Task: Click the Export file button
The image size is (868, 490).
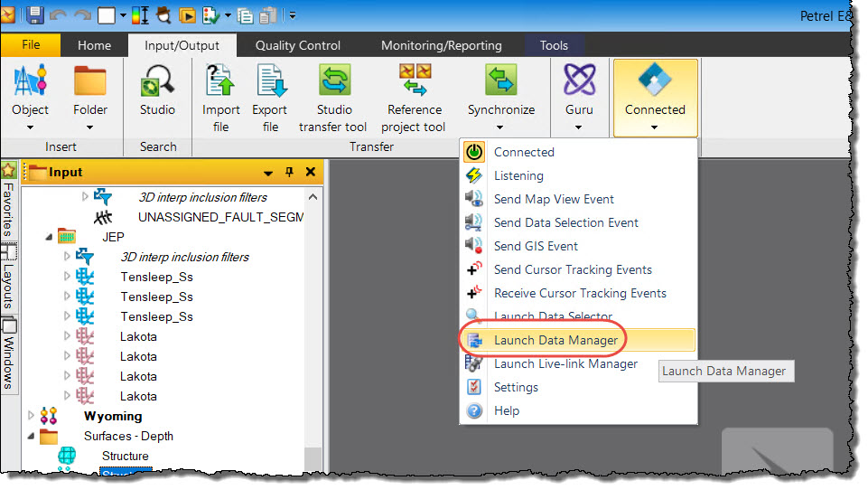Action: pos(270,99)
